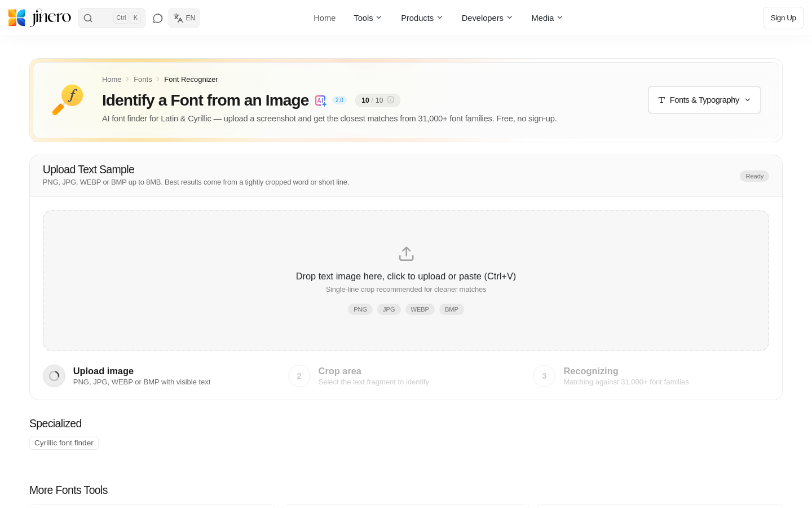Go to Home in top navigation
Image resolution: width=812 pixels, height=508 pixels.
pos(325,18)
